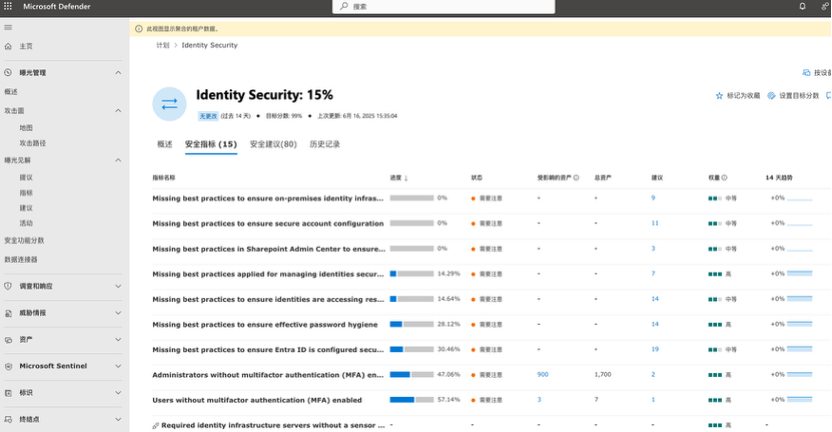Click the breadcrumb link before Identity Security
The height and width of the screenshot is (432, 832).
tap(162, 46)
